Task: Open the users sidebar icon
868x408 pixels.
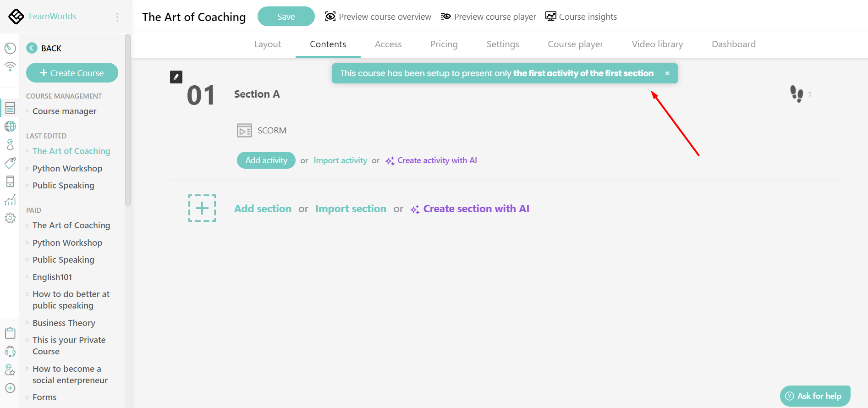Action: (10, 145)
